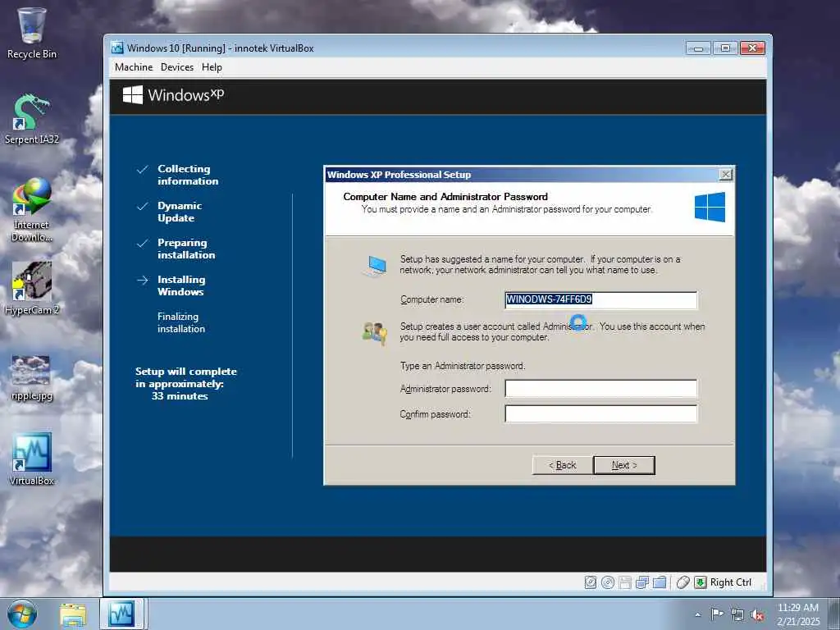840x630 pixels.
Task: Open the Help menu in VirtualBox
Action: (x=212, y=67)
